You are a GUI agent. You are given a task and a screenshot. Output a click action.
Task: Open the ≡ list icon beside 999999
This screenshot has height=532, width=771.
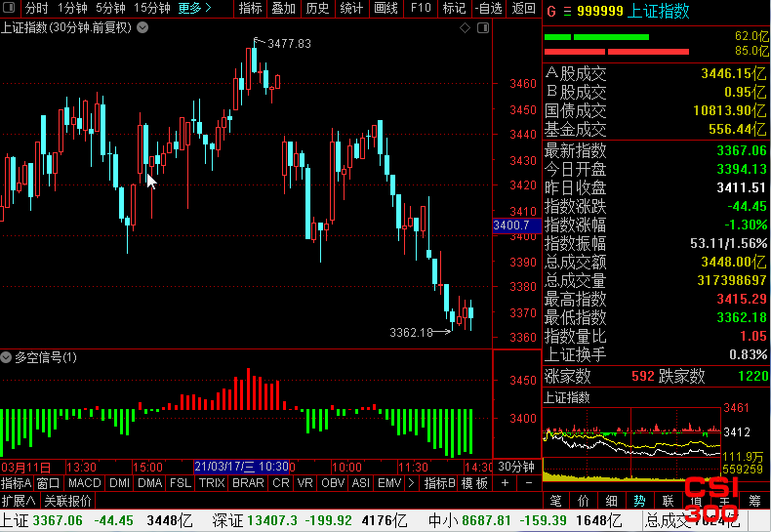(x=567, y=11)
